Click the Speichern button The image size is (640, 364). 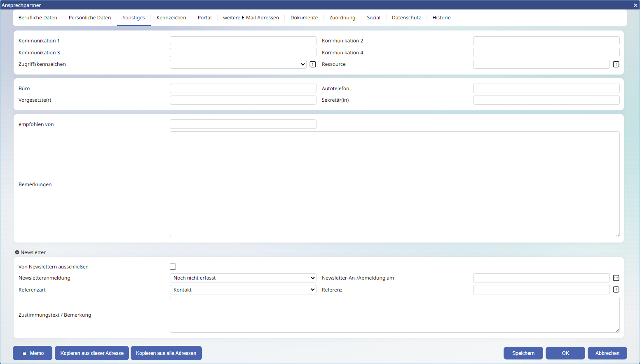coord(523,353)
